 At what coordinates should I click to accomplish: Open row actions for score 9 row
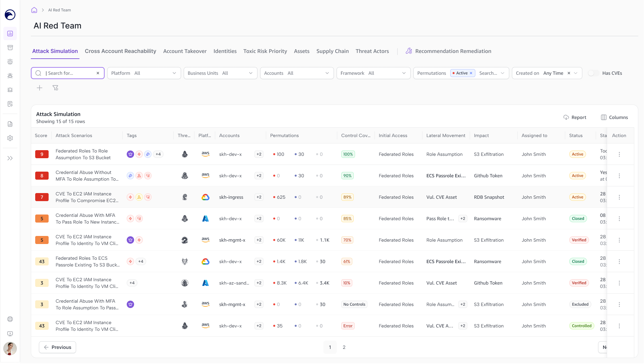point(619,154)
